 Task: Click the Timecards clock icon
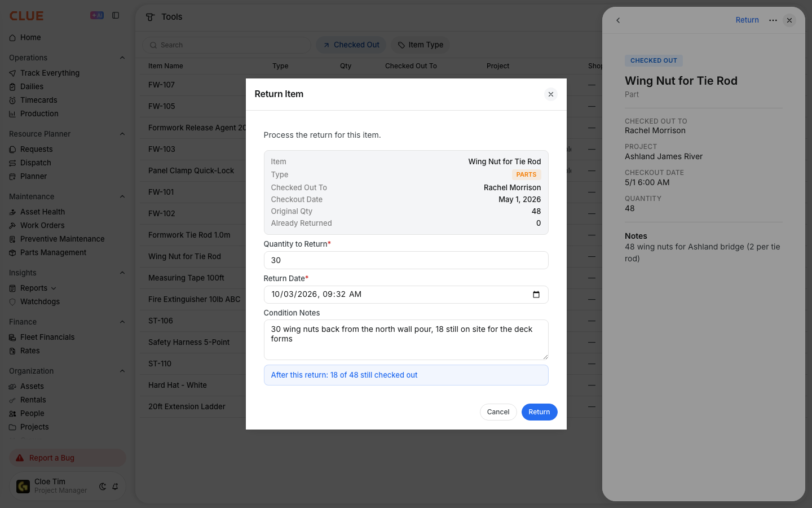point(12,100)
